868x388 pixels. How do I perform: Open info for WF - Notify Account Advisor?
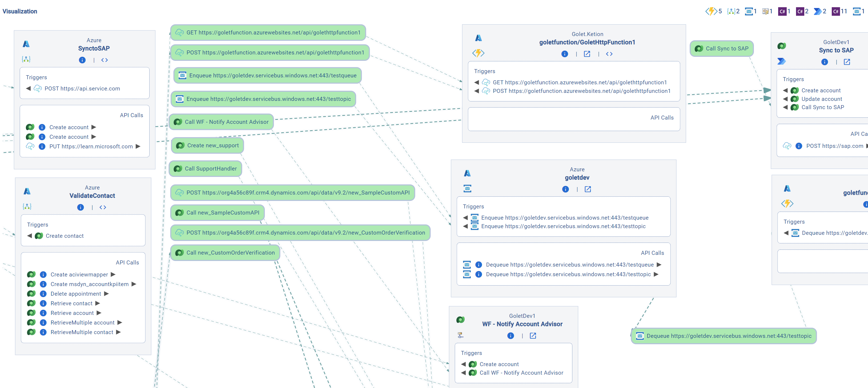(511, 336)
